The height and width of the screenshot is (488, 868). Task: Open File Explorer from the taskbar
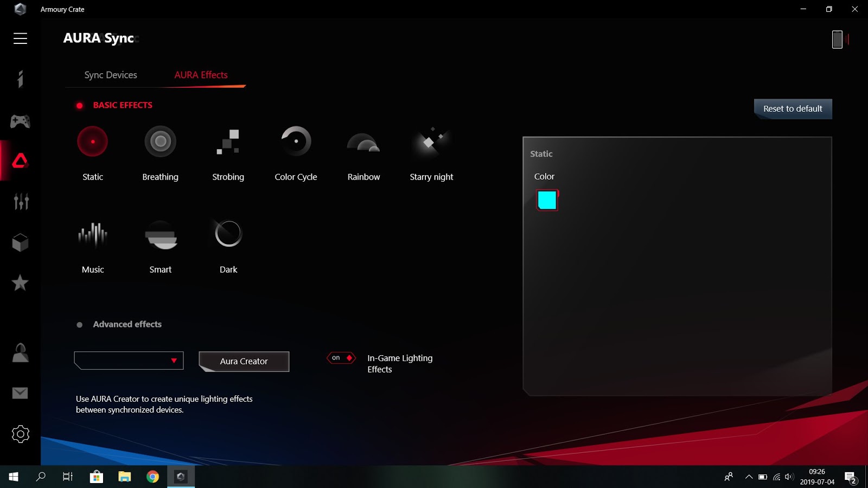click(x=125, y=477)
